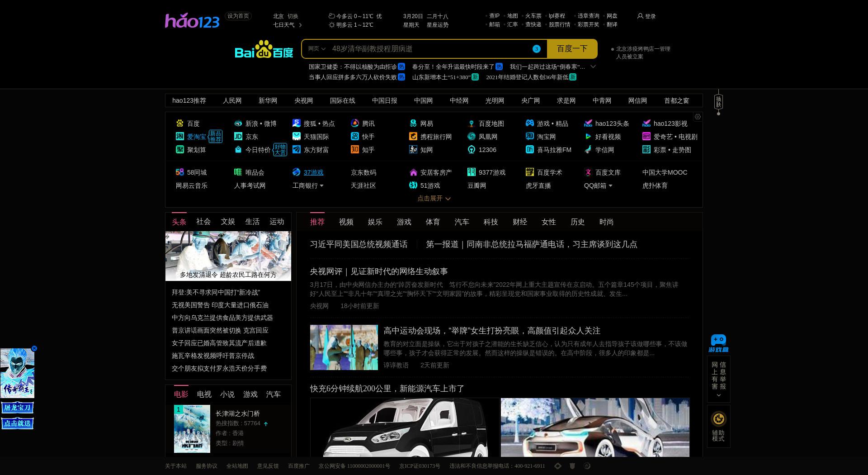Click the 爱奇艺 icon
868x475 pixels.
coord(646,136)
